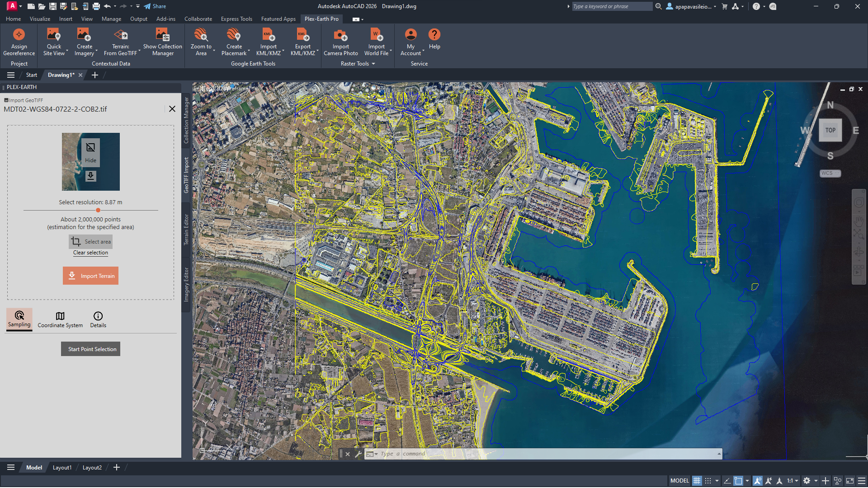This screenshot has height=488, width=868.
Task: Click the Details info icon
Action: 98,316
